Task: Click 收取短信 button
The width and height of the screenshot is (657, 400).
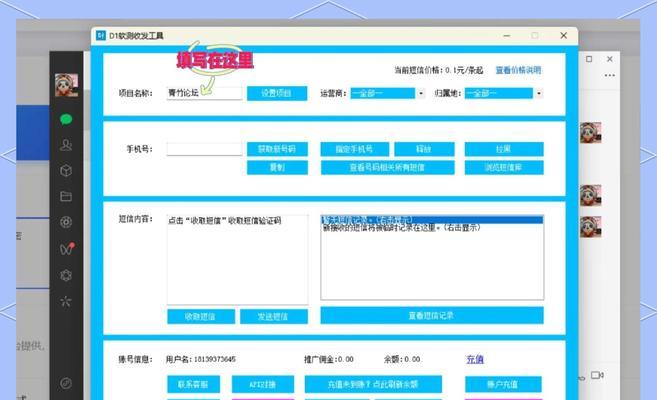Action: point(201,317)
